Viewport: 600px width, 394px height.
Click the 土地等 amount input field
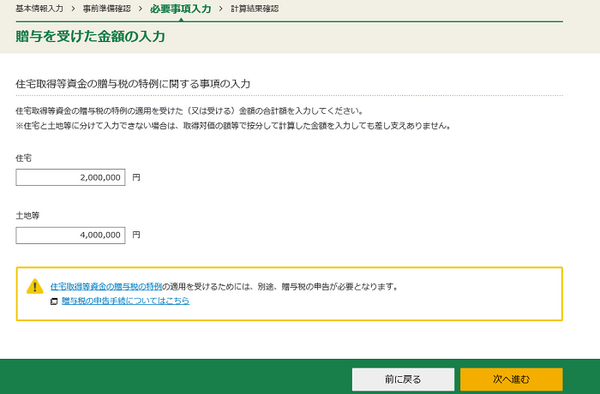pyautogui.click(x=70, y=235)
